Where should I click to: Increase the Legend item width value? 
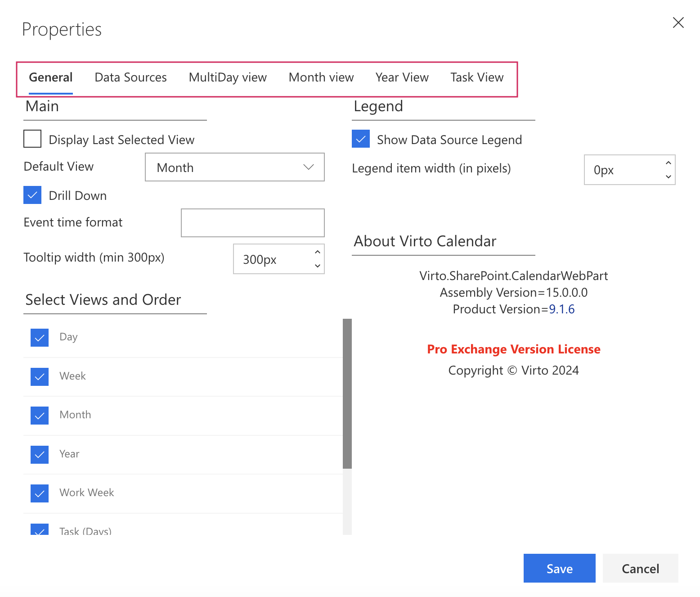pos(669,163)
